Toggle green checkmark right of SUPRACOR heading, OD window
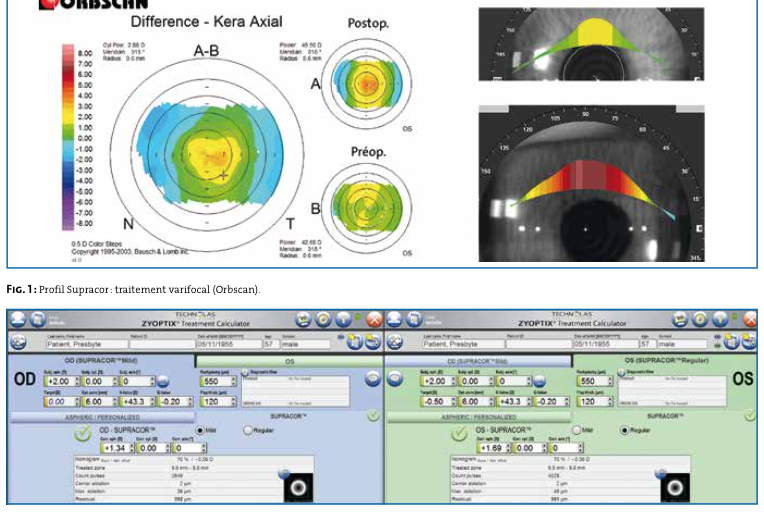This screenshot has width=764, height=516. (374, 416)
